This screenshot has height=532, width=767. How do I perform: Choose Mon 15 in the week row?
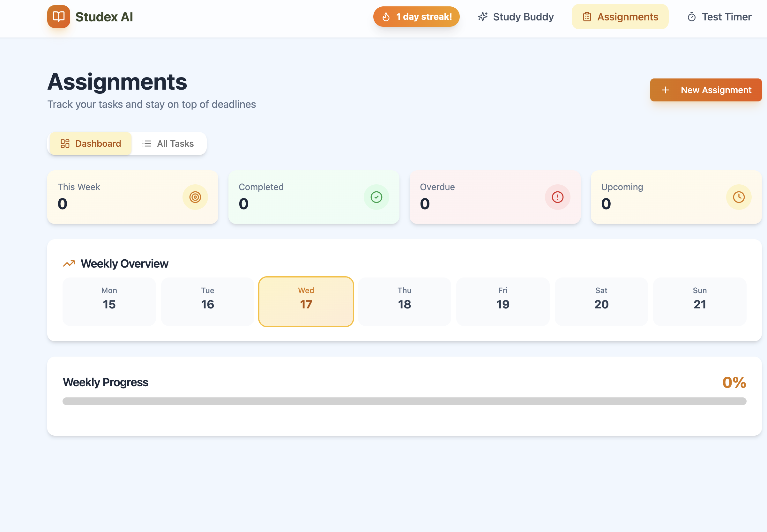(x=109, y=301)
